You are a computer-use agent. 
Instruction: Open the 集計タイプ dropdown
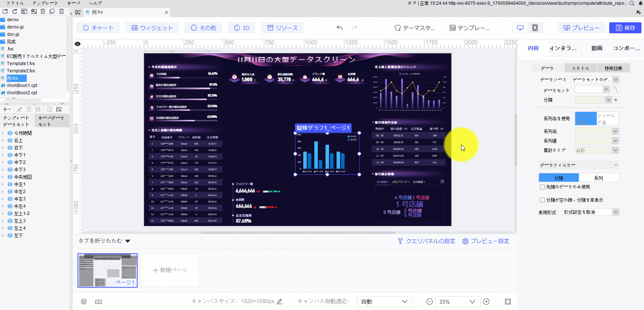tap(597, 150)
